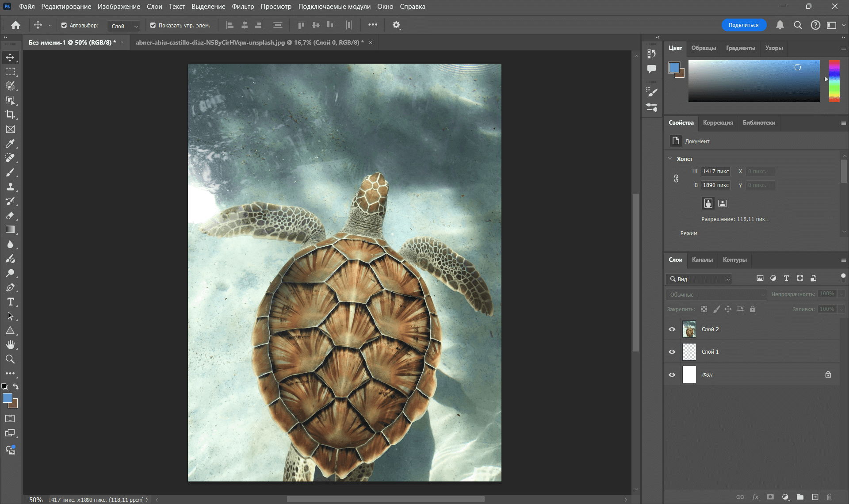The height and width of the screenshot is (504, 849).
Task: Select the Pen tool
Action: point(10,287)
